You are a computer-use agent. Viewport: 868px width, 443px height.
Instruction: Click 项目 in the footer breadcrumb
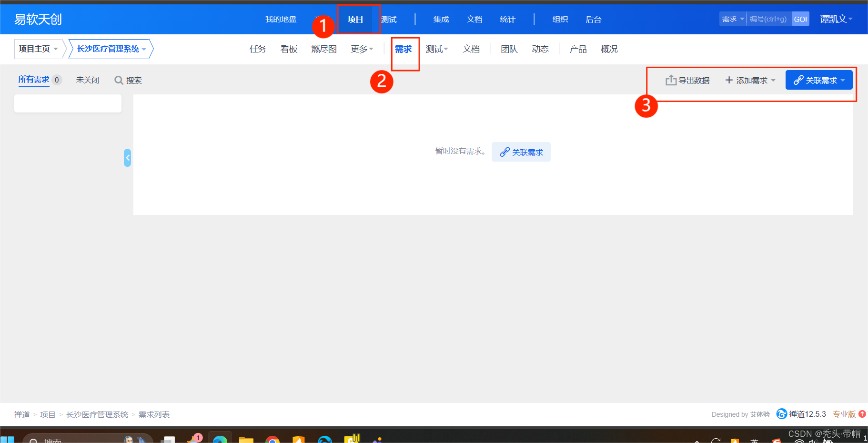click(x=48, y=414)
